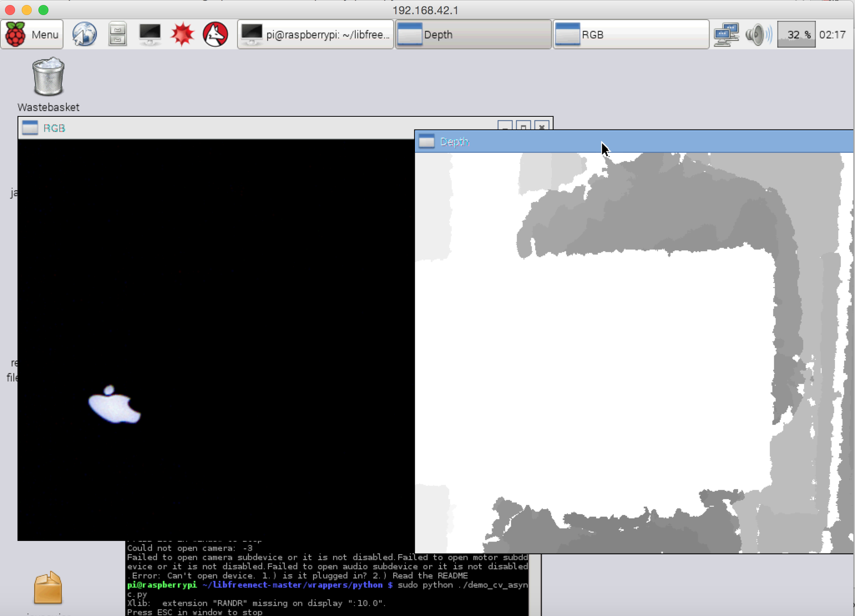Launch the web browser globe icon
This screenshot has width=855, height=616.
84,34
